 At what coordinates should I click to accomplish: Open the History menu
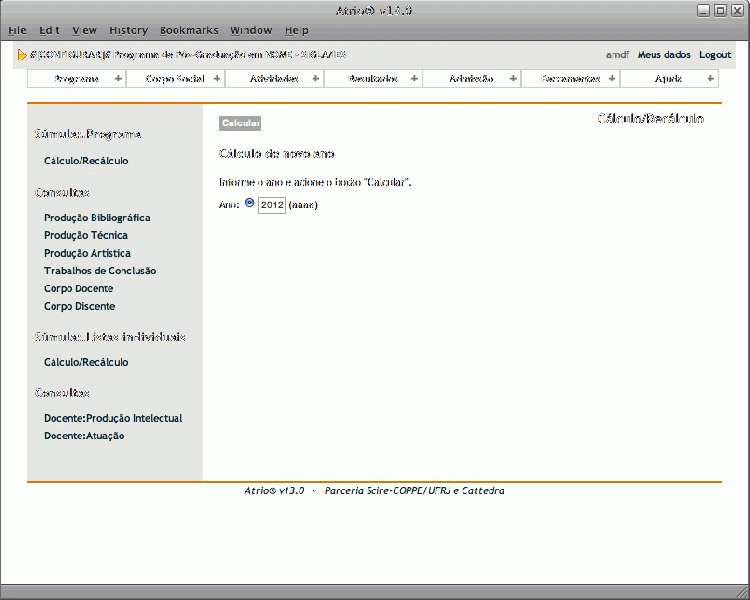128,31
